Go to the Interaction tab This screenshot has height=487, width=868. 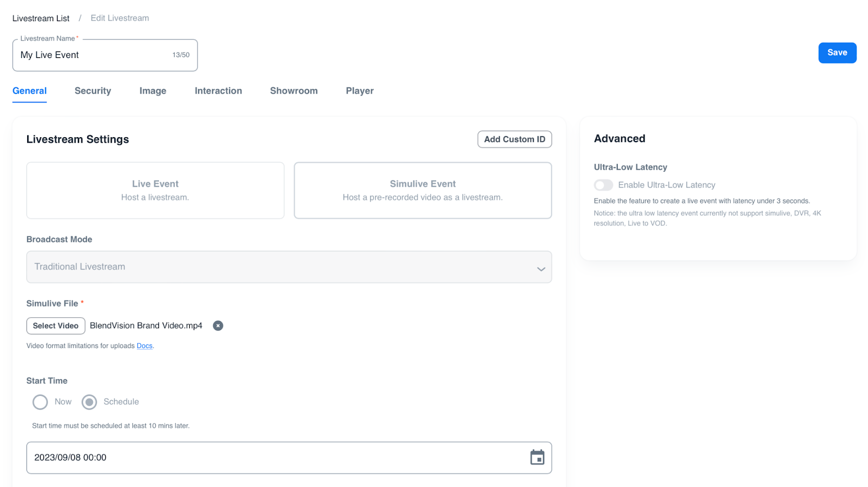(218, 91)
